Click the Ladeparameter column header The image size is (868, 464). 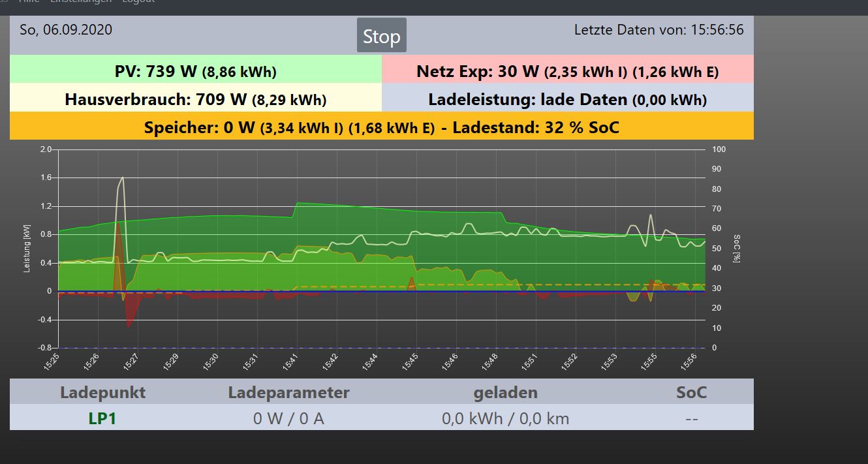[288, 392]
